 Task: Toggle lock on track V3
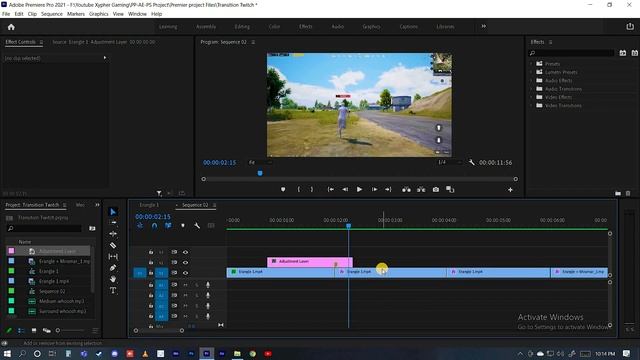[151, 252]
